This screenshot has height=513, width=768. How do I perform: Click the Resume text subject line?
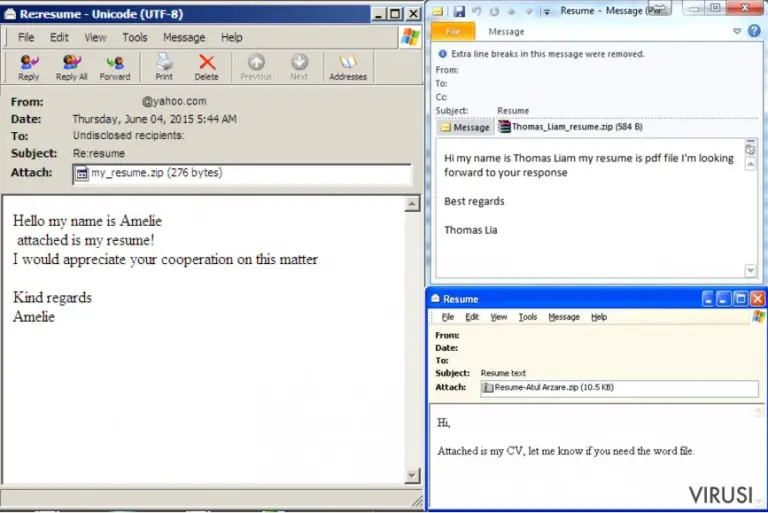click(503, 373)
